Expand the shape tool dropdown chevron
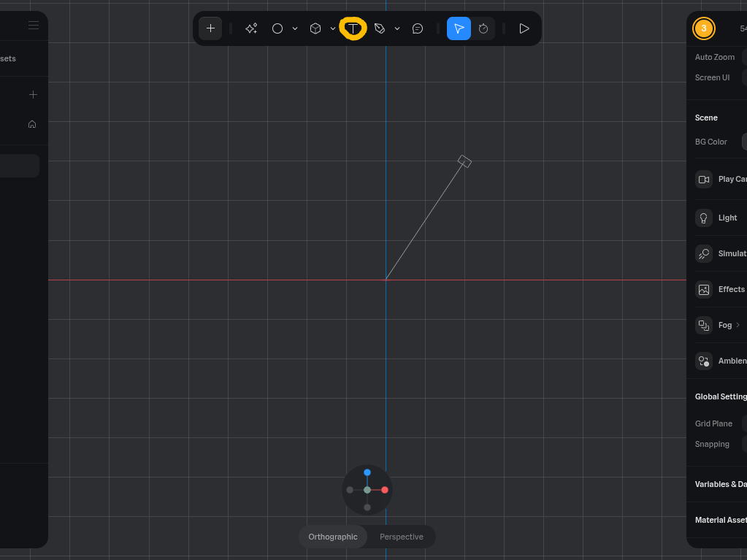 295,28
